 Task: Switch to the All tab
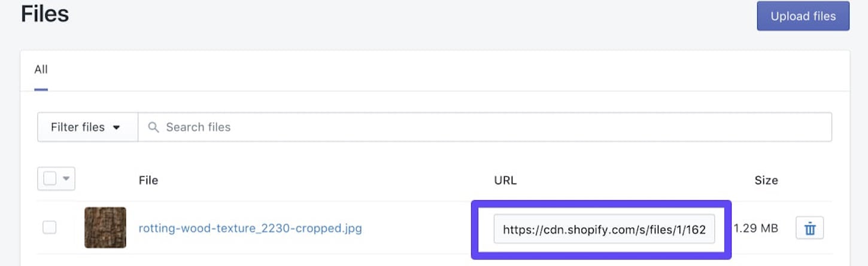tap(41, 69)
